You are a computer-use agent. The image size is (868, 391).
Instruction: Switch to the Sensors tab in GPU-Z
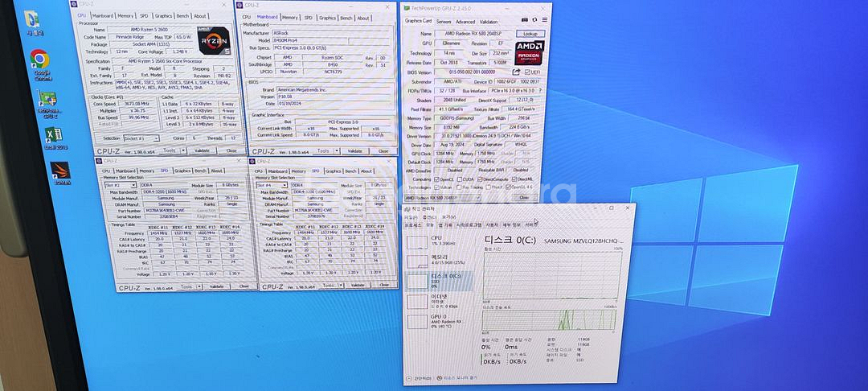pos(444,22)
